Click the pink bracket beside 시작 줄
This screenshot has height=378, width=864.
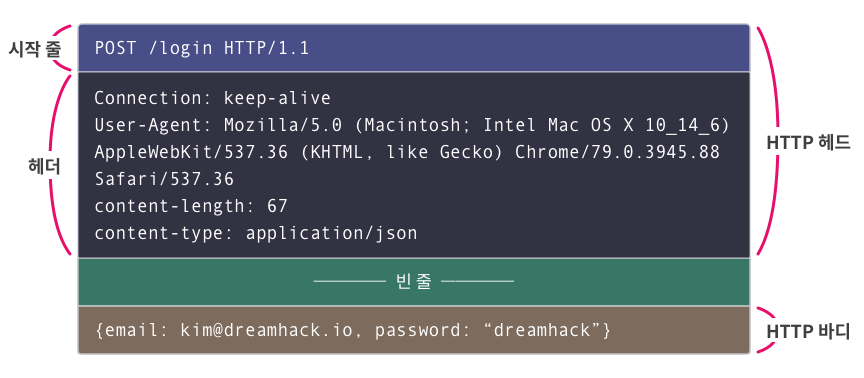(x=63, y=48)
